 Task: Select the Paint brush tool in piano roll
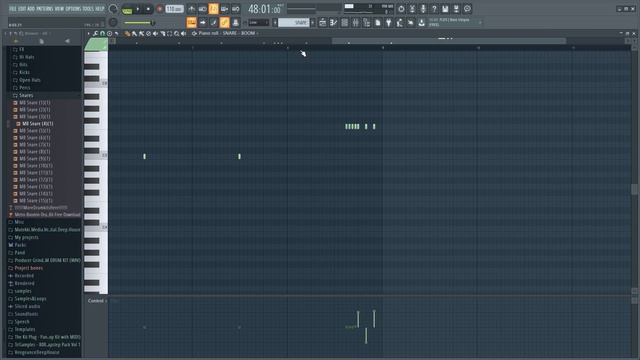click(134, 33)
